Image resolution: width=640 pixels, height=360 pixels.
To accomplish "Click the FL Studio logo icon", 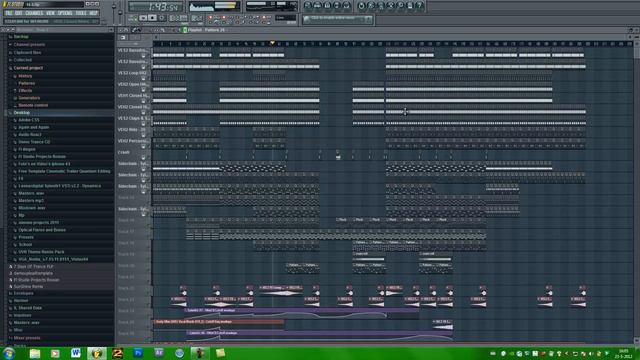I will [x=5, y=4].
